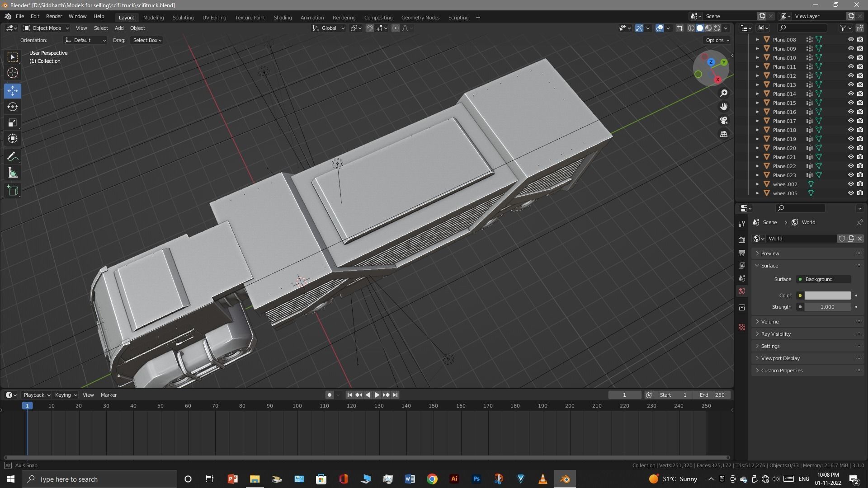Expand Plane.010 in outliner

758,57
